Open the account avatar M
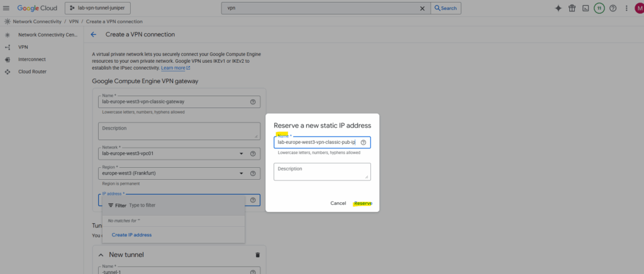This screenshot has width=644, height=274. tap(640, 8)
